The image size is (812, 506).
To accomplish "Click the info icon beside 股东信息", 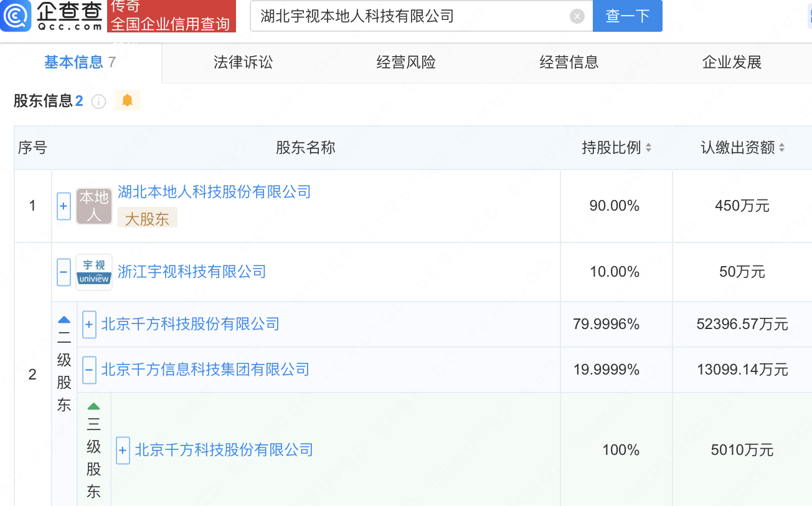I will 98,102.
